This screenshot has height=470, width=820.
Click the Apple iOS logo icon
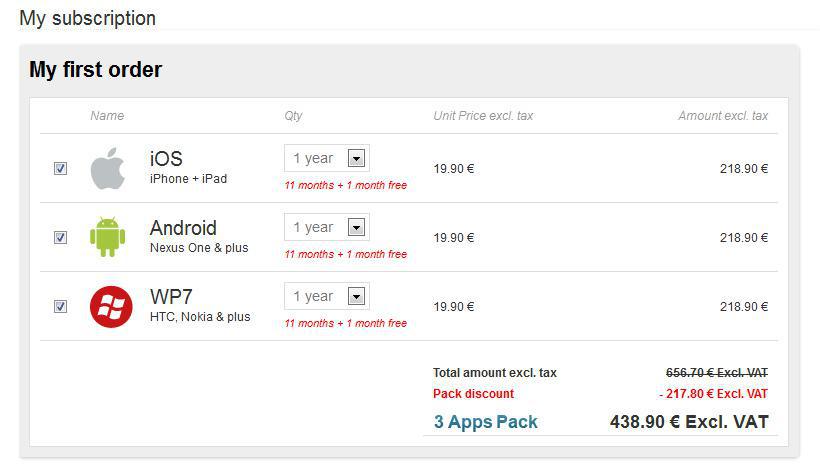[x=108, y=168]
